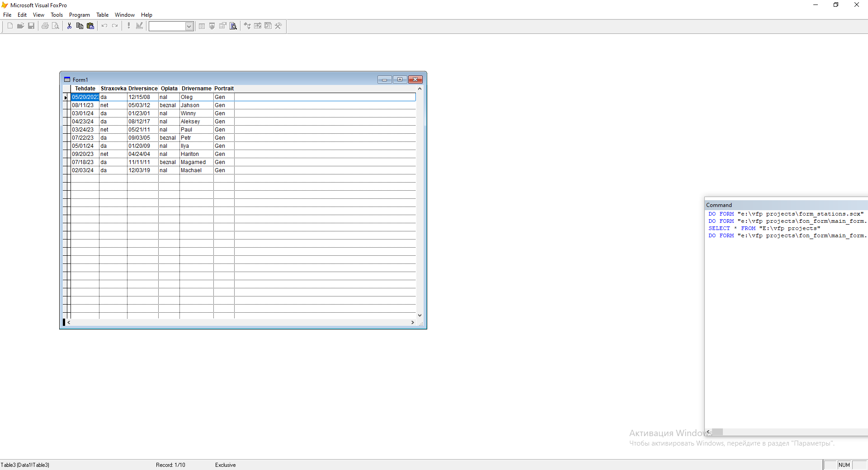This screenshot has height=470, width=868.
Task: Click the Save toolbar icon
Action: point(31,26)
